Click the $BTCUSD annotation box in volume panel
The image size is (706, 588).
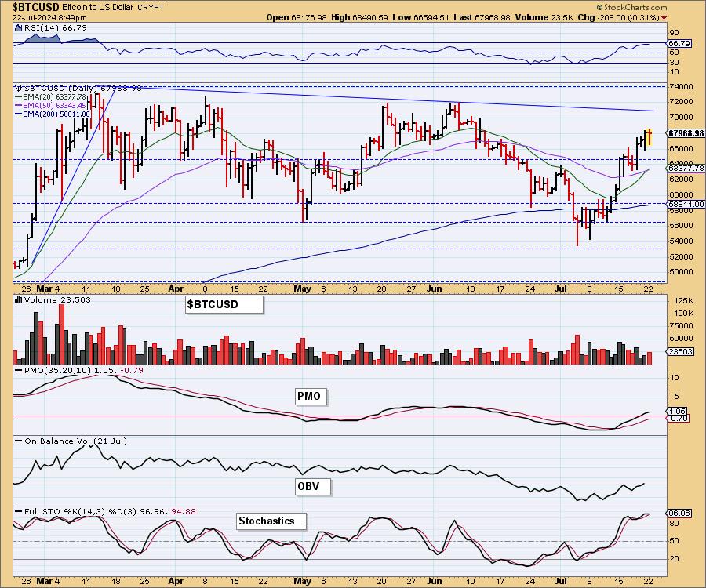224,304
